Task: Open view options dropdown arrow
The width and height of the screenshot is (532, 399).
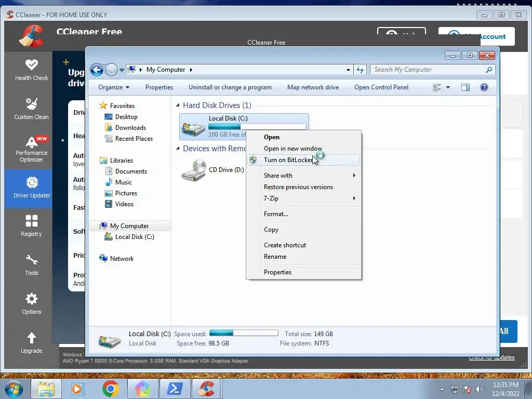Action: (448, 87)
